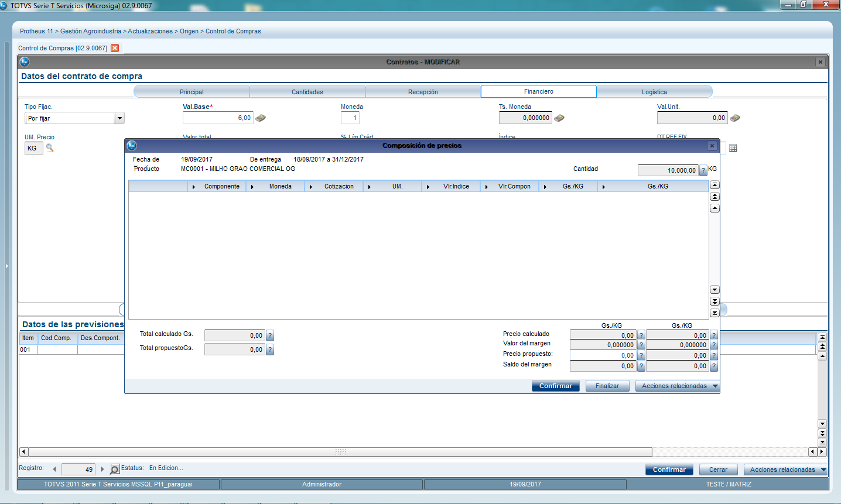Expand Acciones relacionadas in Contratos window footer
This screenshot has width=841, height=504.
click(x=785, y=469)
